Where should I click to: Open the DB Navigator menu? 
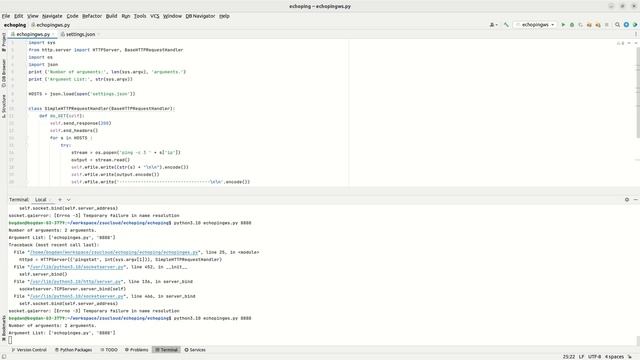(200, 16)
